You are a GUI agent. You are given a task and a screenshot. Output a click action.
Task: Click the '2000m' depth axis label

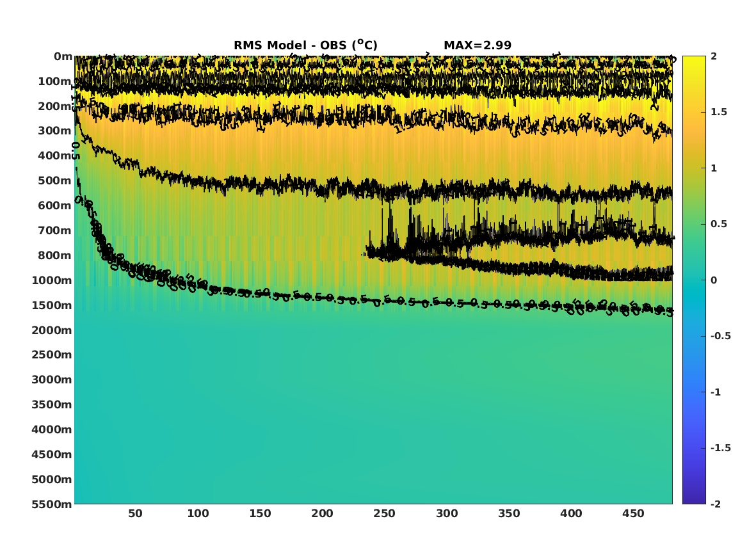coord(52,330)
